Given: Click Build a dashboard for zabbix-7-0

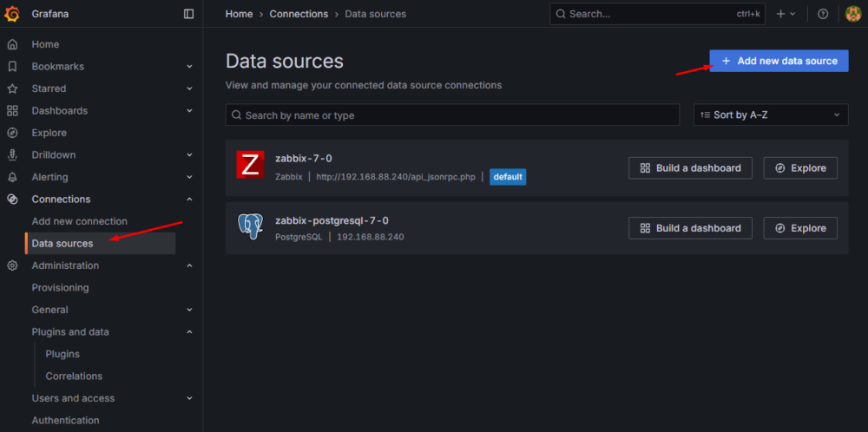Looking at the screenshot, I should point(690,167).
